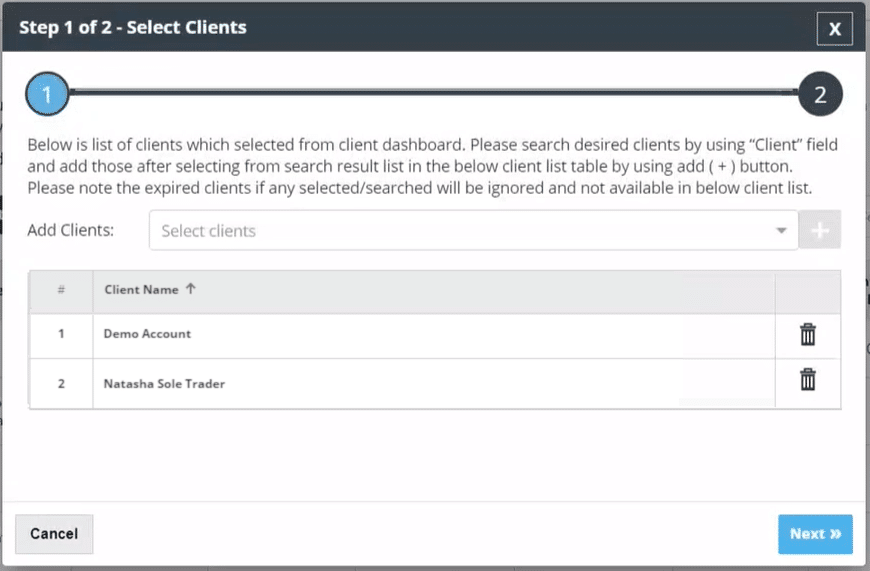Click the dialog title Step 1 of 2
This screenshot has height=571, width=870.
click(x=133, y=27)
